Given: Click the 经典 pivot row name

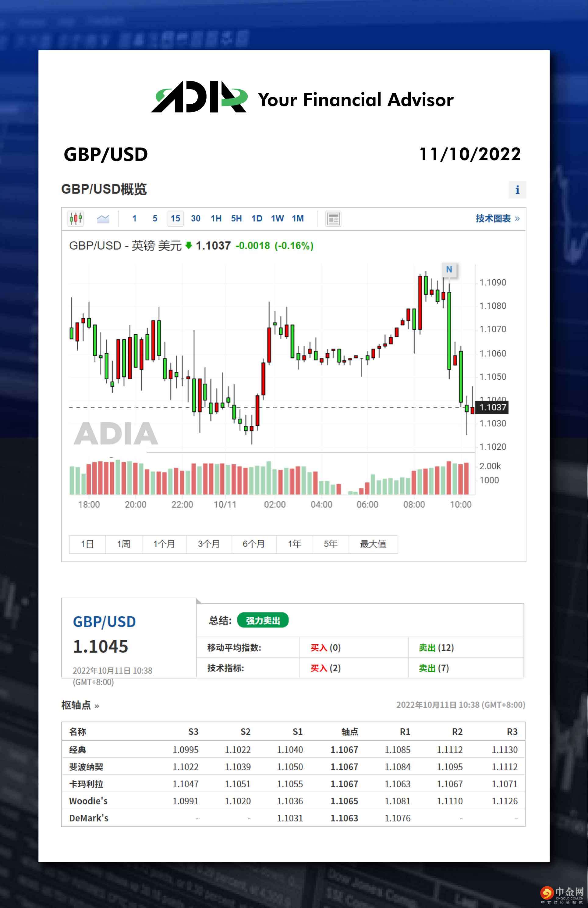Looking at the screenshot, I should (x=77, y=750).
